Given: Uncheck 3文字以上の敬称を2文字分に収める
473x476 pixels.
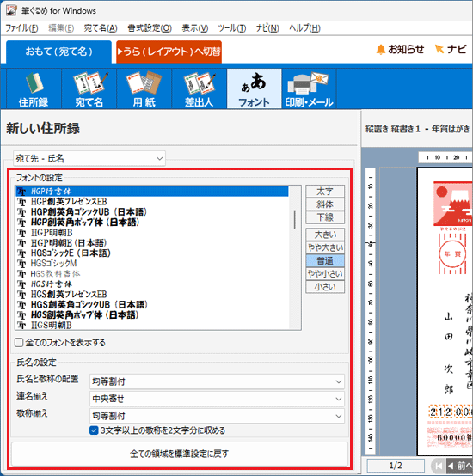Looking at the screenshot, I should tap(94, 430).
